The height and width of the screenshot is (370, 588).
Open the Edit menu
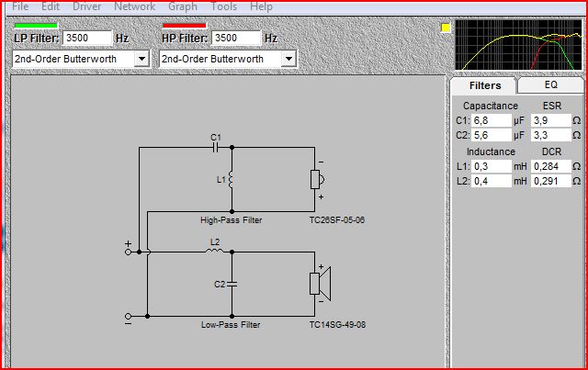coord(51,6)
